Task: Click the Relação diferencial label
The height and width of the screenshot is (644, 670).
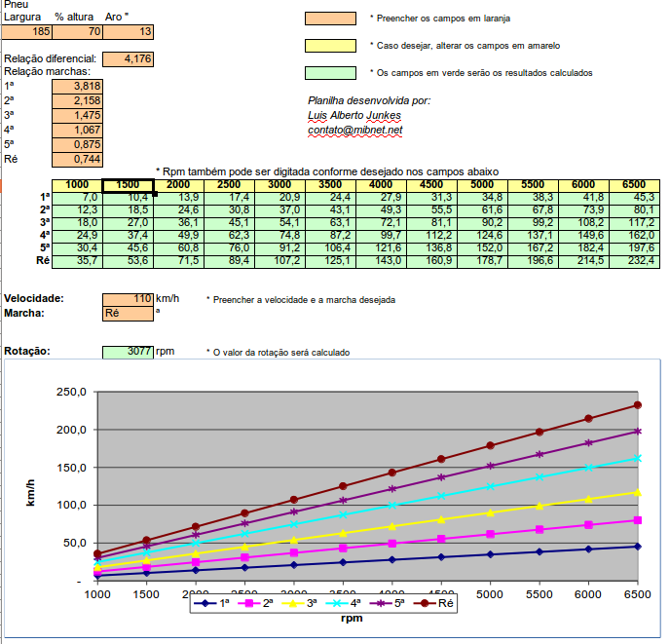Action: (51, 59)
